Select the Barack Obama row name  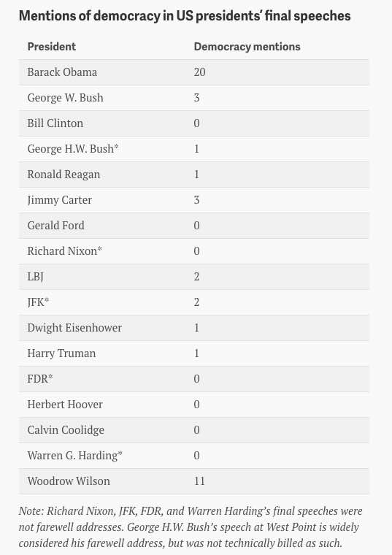[62, 72]
